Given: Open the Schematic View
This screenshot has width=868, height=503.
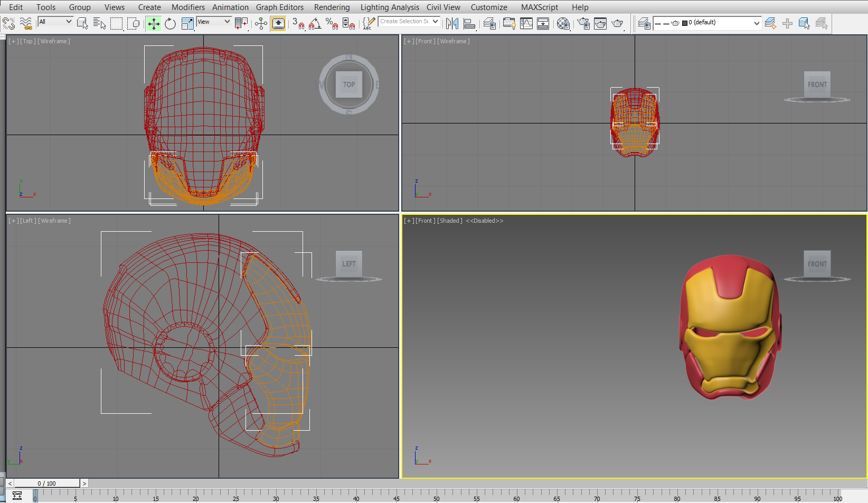Looking at the screenshot, I should click(x=543, y=23).
